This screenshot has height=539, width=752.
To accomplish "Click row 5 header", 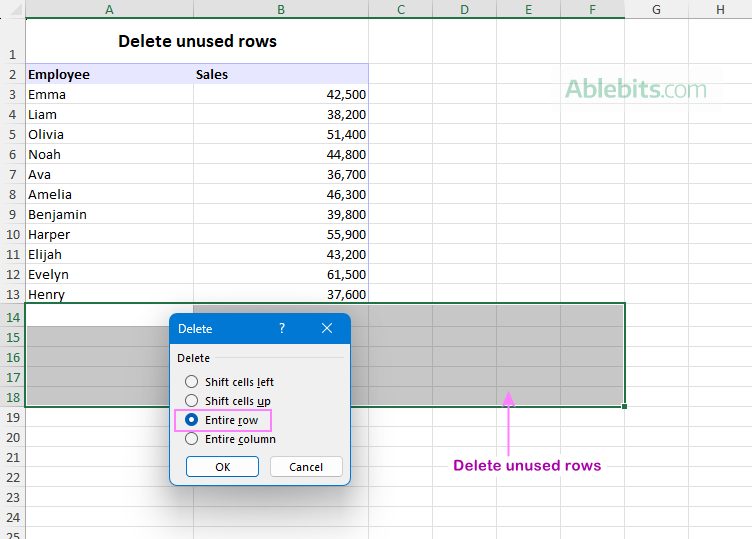I will (12, 134).
